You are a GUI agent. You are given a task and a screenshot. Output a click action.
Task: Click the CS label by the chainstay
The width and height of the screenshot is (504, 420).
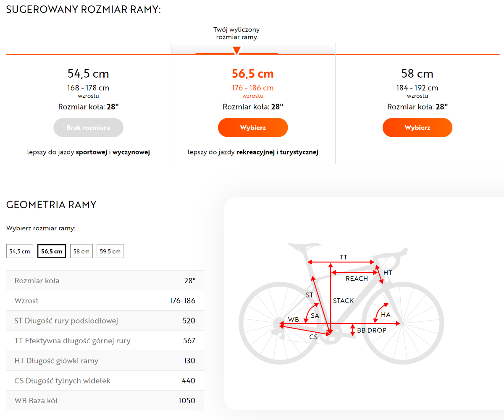[x=313, y=337]
